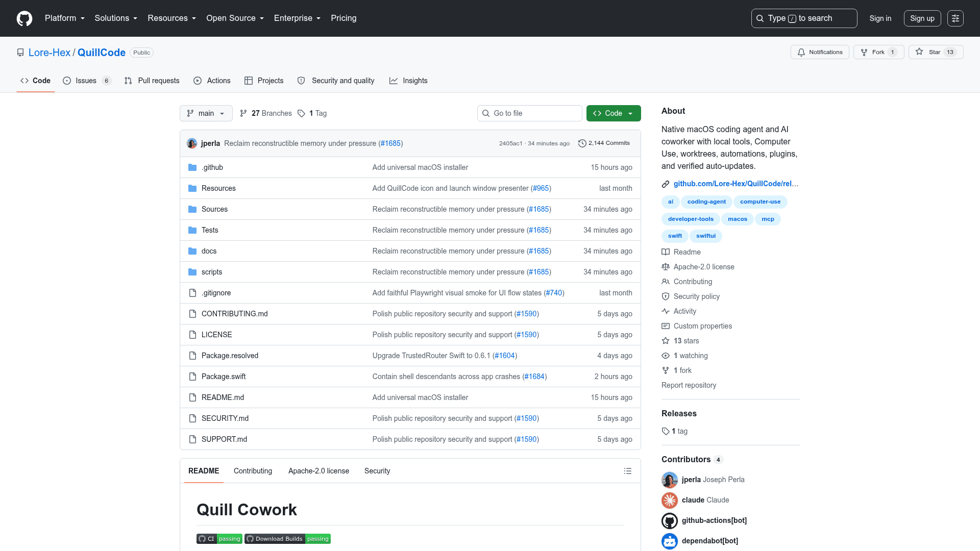The width and height of the screenshot is (980, 551).
Task: Click the SECURITY.md file icon
Action: click(192, 418)
